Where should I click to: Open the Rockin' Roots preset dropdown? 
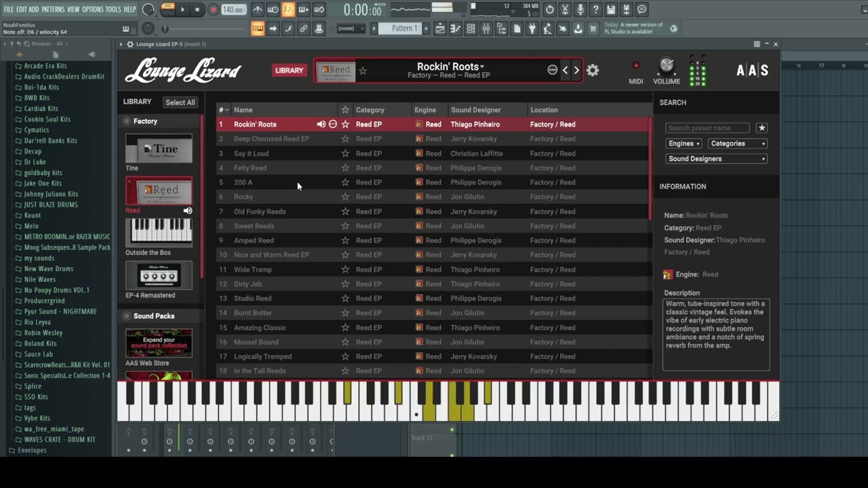[450, 66]
